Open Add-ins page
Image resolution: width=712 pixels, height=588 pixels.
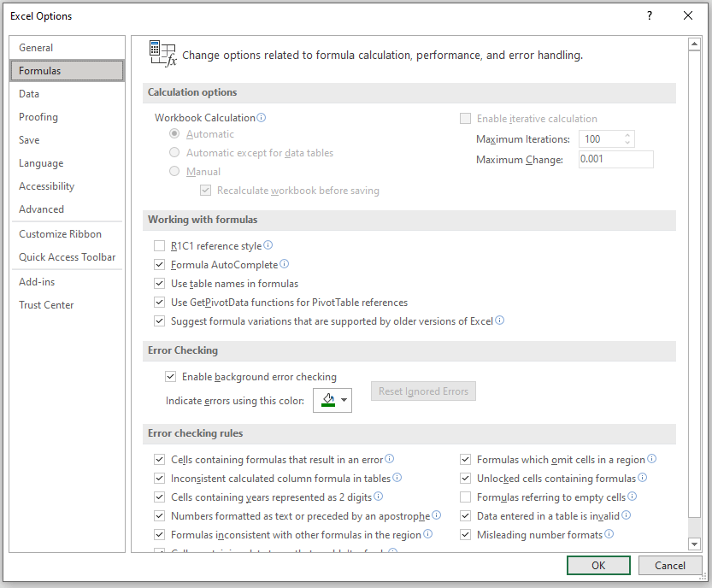pyautogui.click(x=67, y=282)
